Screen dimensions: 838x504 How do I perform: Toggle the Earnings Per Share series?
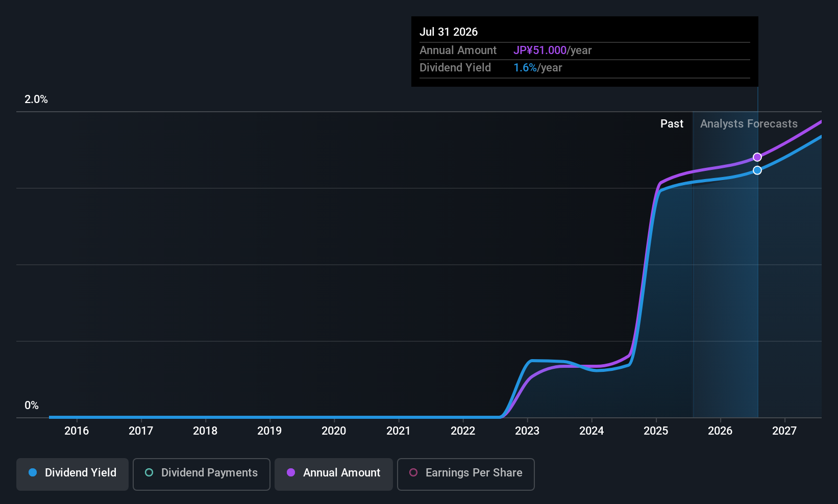(x=466, y=474)
